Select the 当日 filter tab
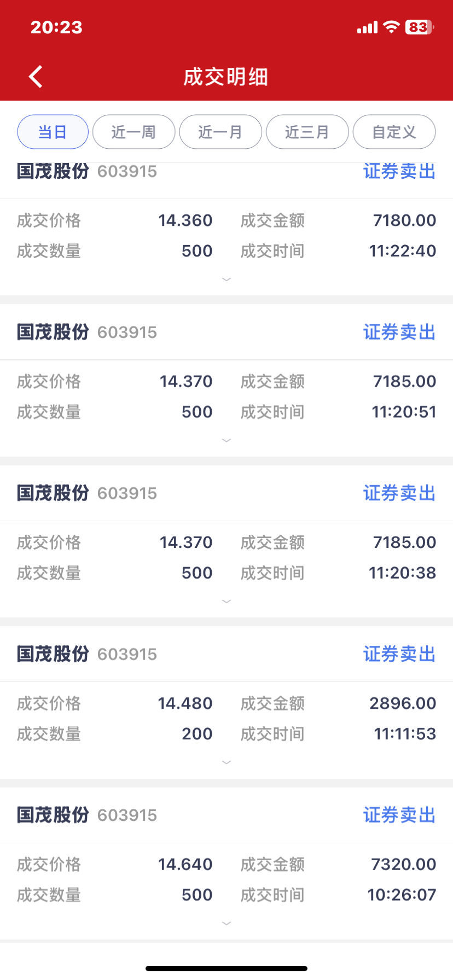Viewport: 453px width, 980px height. (53, 132)
